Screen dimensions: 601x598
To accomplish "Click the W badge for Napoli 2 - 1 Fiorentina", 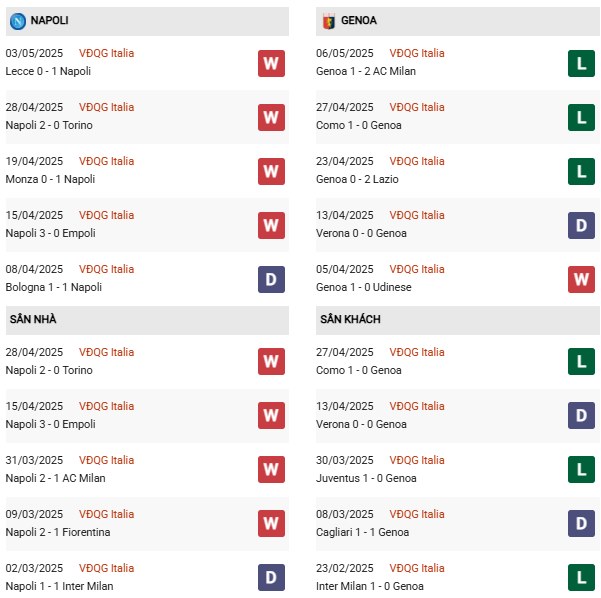I will pos(271,523).
